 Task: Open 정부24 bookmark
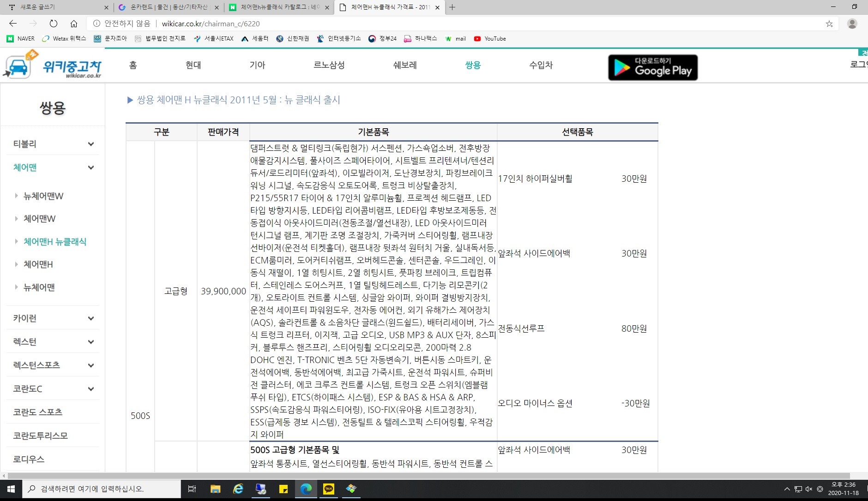[383, 39]
